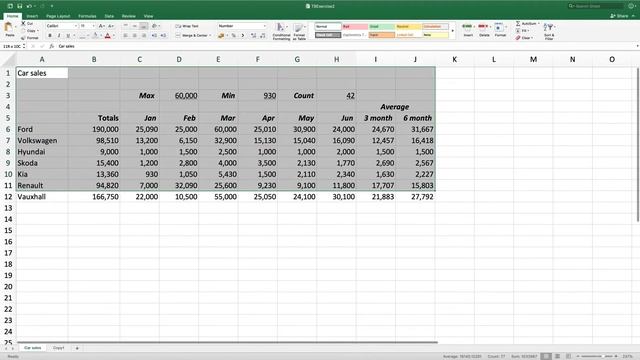Screen dimensions: 640x360
Task: Click the Search Sheet field
Action: [596, 6]
